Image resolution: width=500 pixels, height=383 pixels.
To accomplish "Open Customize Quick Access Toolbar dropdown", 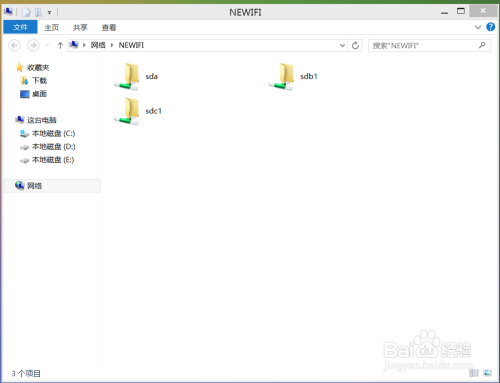I will 49,13.
